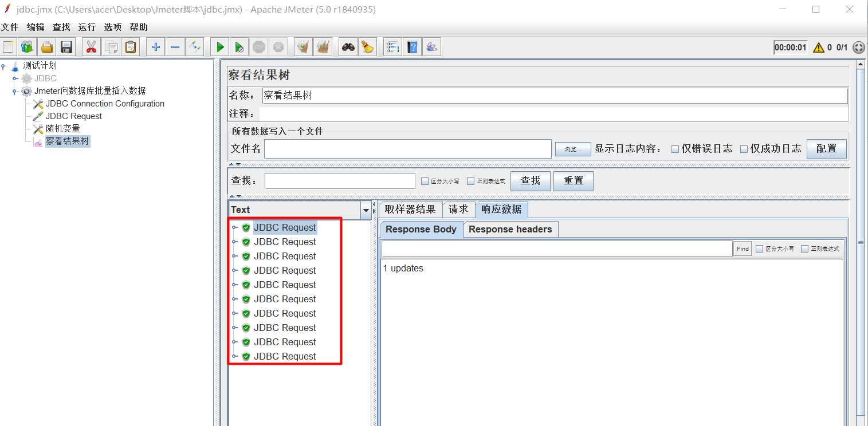The image size is (868, 426).
Task: Cut selected element with scissors icon
Action: coord(91,47)
